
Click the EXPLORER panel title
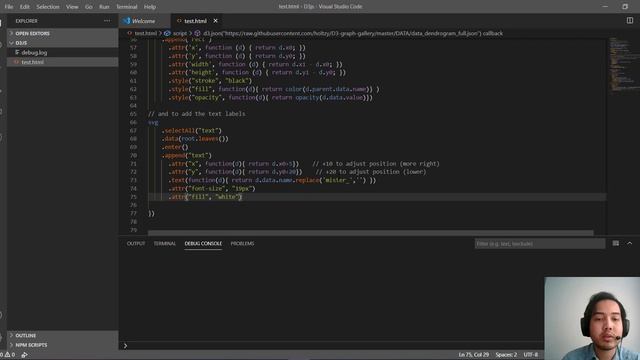tap(27, 21)
